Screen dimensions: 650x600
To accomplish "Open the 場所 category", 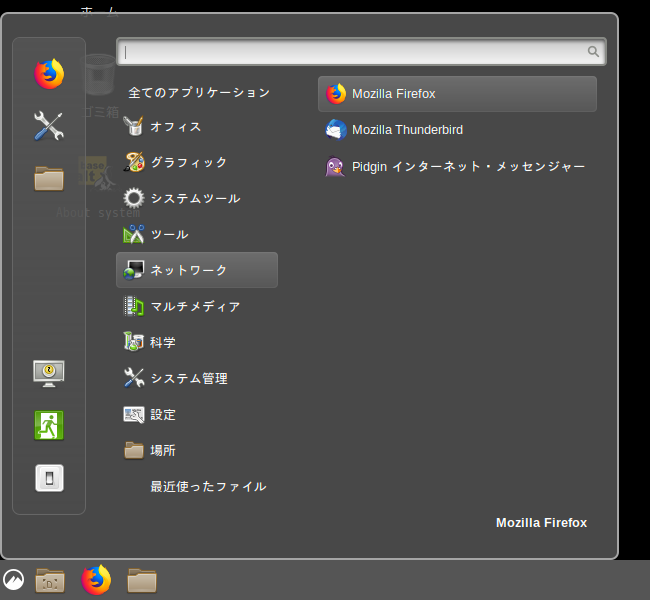I will [197, 450].
